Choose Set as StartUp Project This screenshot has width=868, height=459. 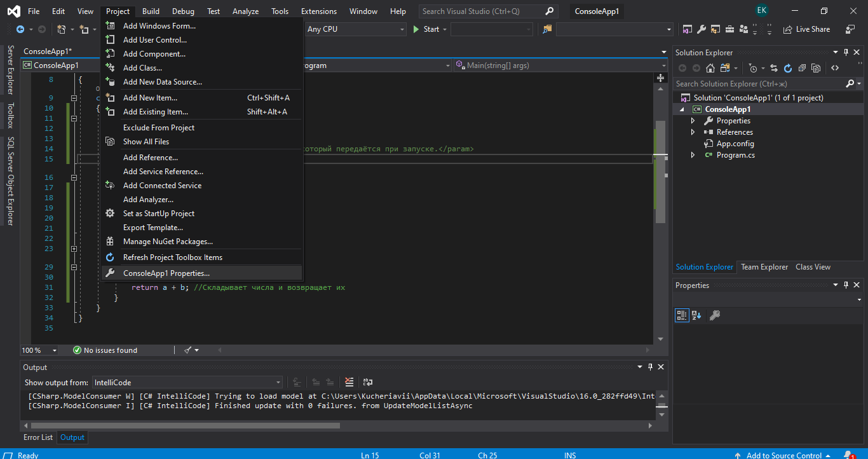pyautogui.click(x=201, y=214)
